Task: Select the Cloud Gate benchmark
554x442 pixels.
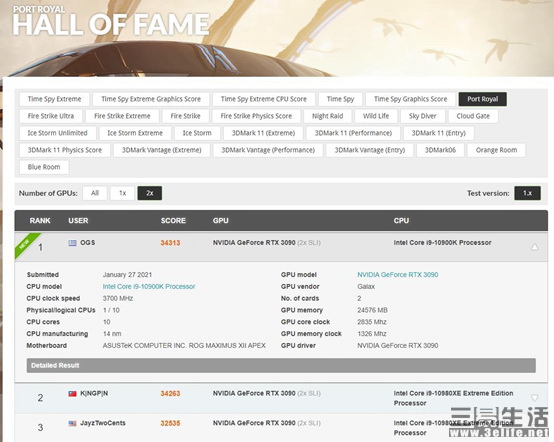Action: tap(473, 116)
